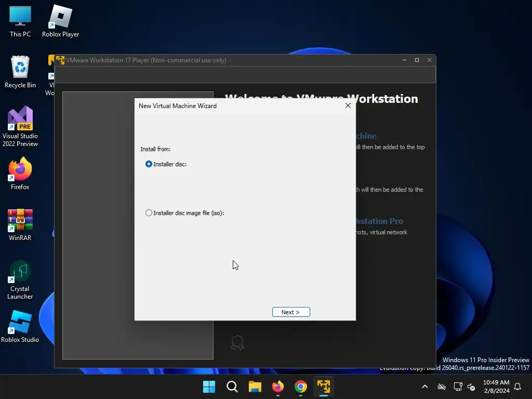Switch to Firefox in the taskbar
The image size is (532, 399).
278,387
